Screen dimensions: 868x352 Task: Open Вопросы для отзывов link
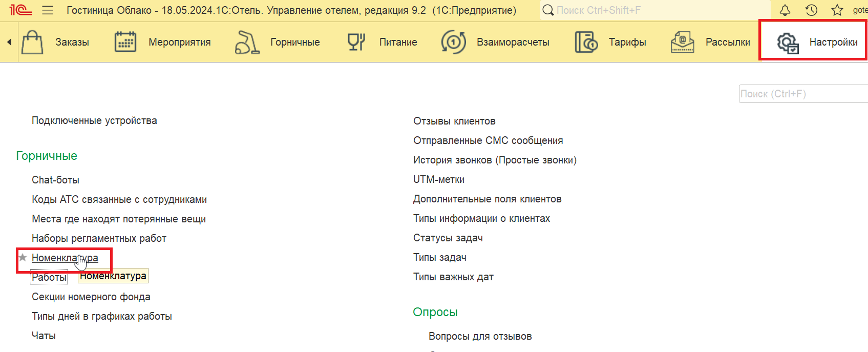(x=480, y=336)
